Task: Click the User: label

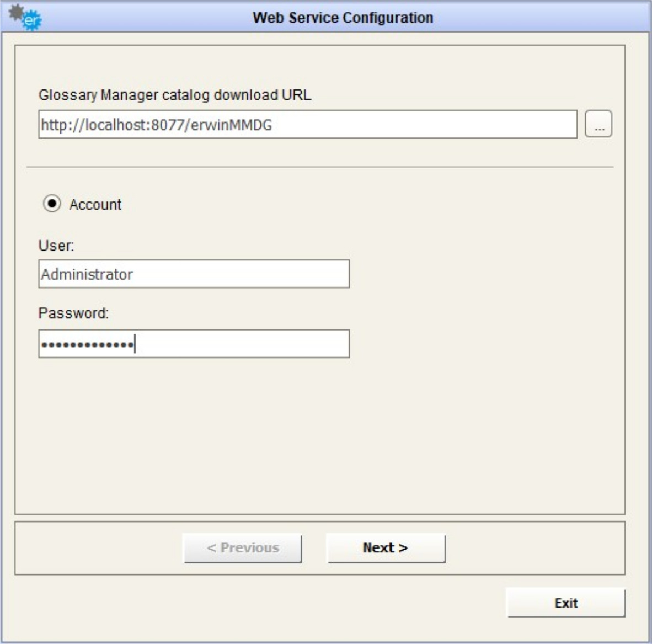Action: [x=56, y=246]
